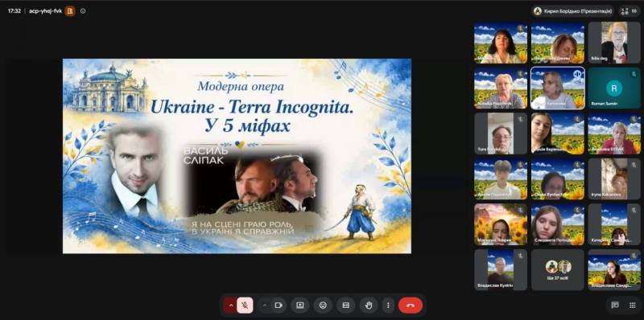This screenshot has height=320, width=644.
Task: Leave the call with red hang-up button
Action: [411, 306]
